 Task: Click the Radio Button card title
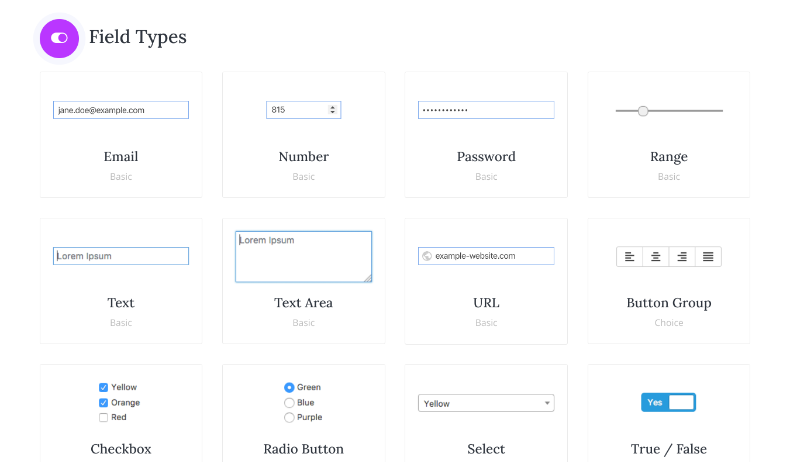303,449
